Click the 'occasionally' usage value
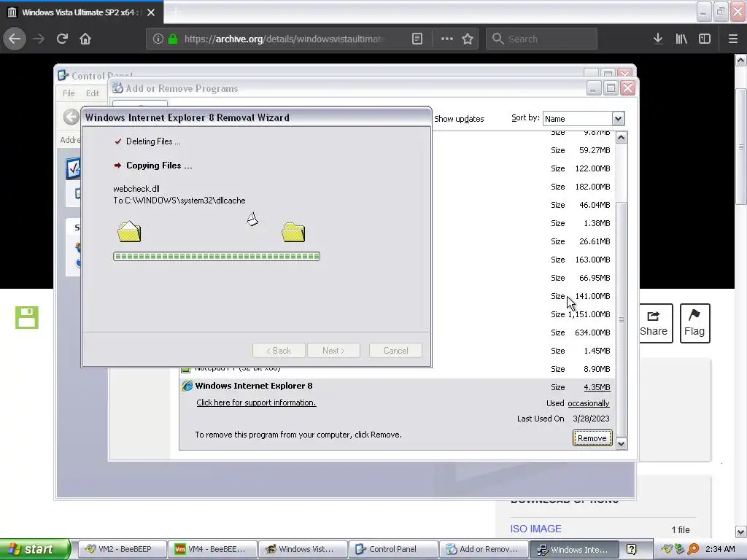747x560 pixels. click(x=589, y=403)
